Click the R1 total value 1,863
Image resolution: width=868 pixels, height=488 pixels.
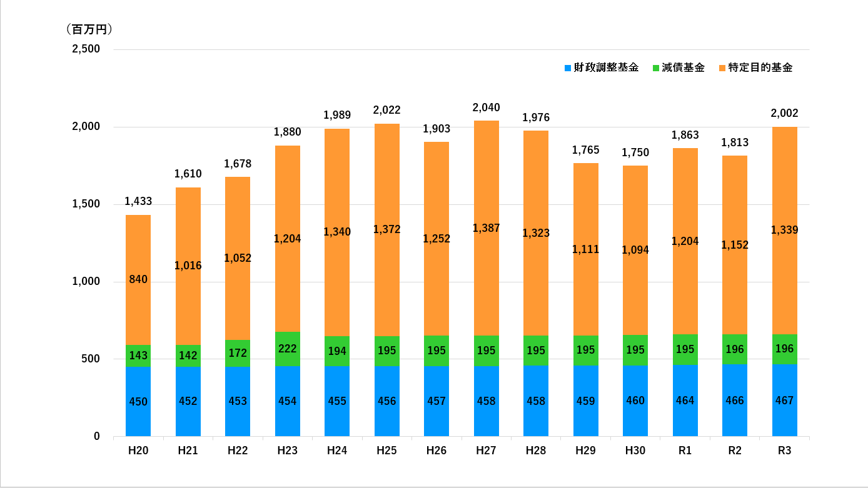pos(685,135)
